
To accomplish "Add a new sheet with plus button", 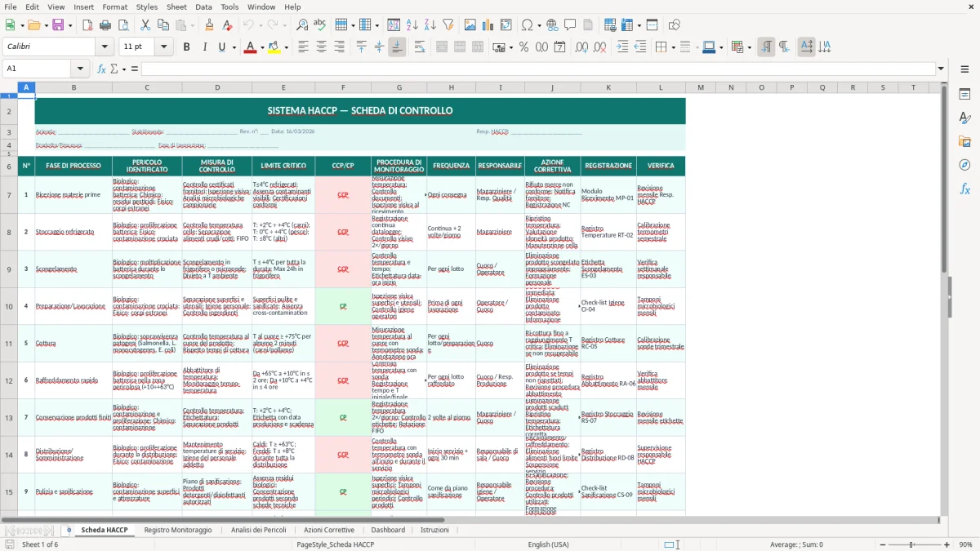I will click(69, 530).
